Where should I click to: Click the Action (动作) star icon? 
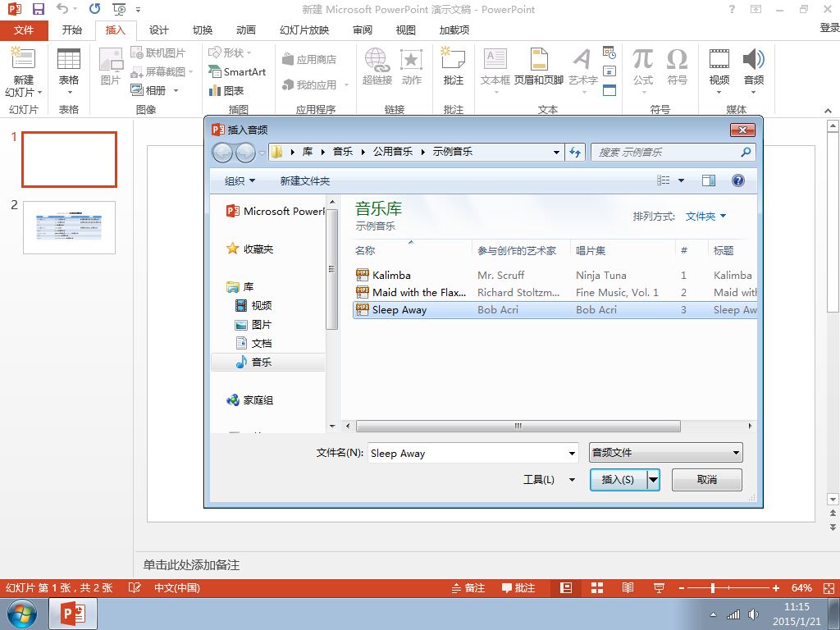(412, 59)
